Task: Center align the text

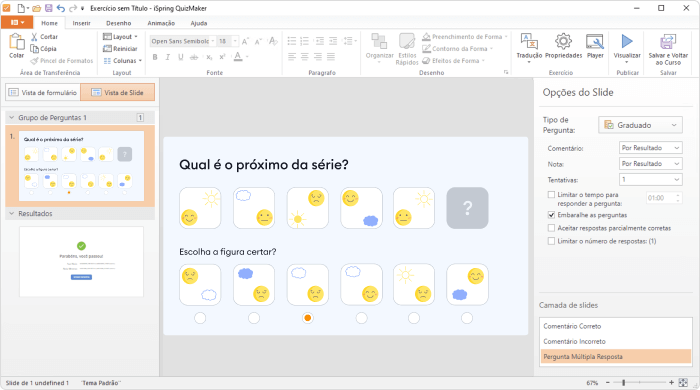Action: click(304, 56)
